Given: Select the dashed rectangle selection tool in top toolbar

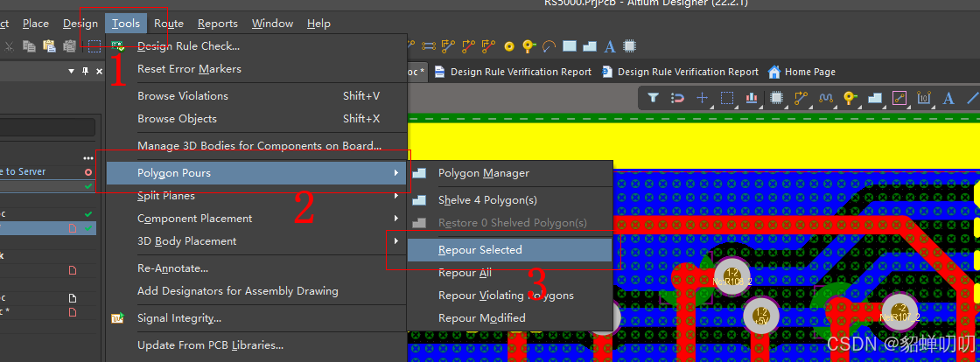Looking at the screenshot, I should (x=94, y=45).
